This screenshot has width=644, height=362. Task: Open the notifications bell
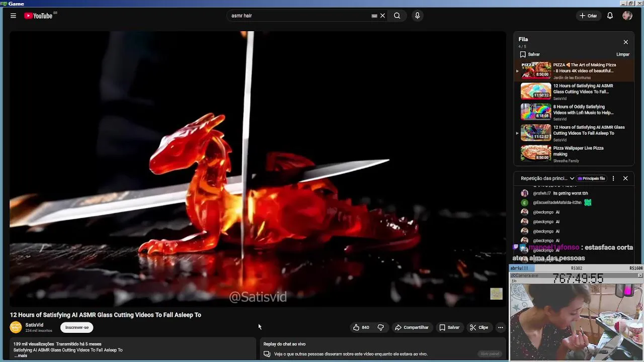(610, 16)
